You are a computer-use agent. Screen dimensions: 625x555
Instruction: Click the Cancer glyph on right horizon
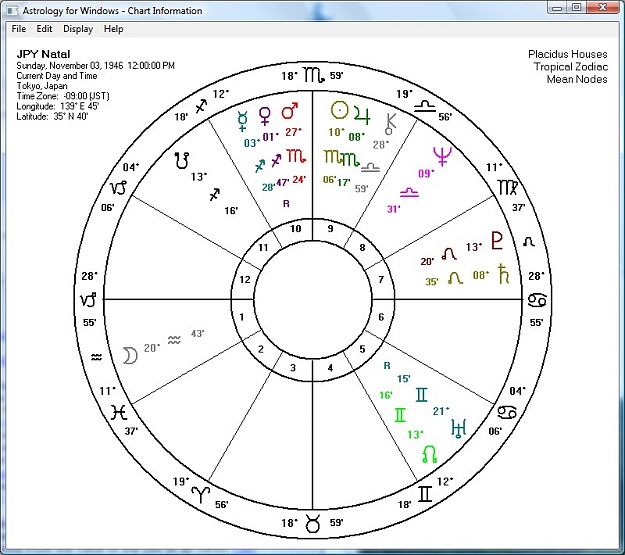(537, 300)
